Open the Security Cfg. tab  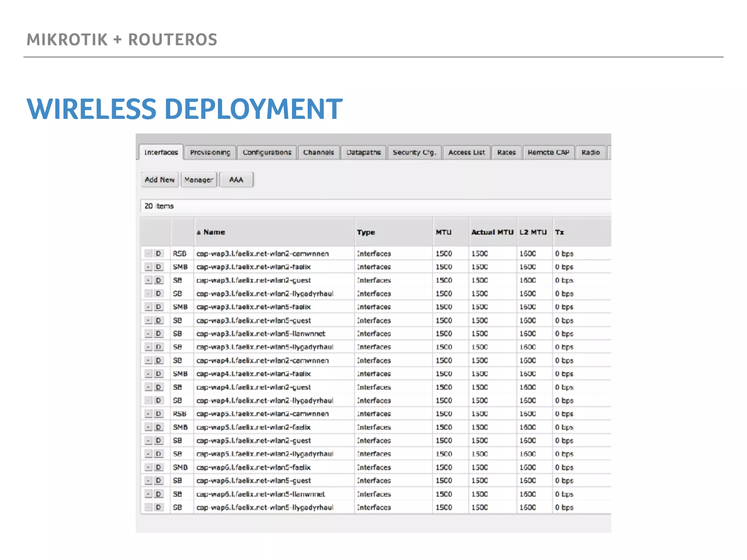414,152
